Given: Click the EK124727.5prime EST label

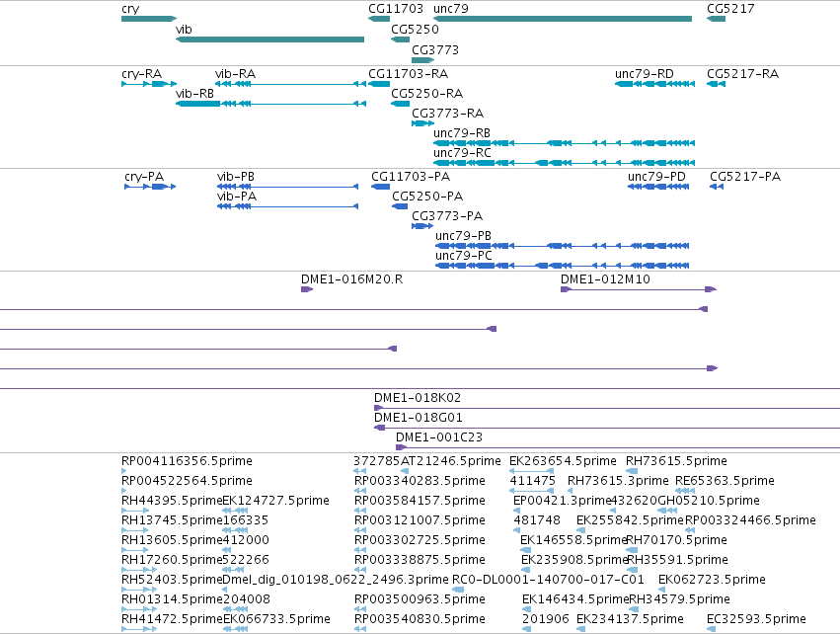Looking at the screenshot, I should (x=275, y=501).
